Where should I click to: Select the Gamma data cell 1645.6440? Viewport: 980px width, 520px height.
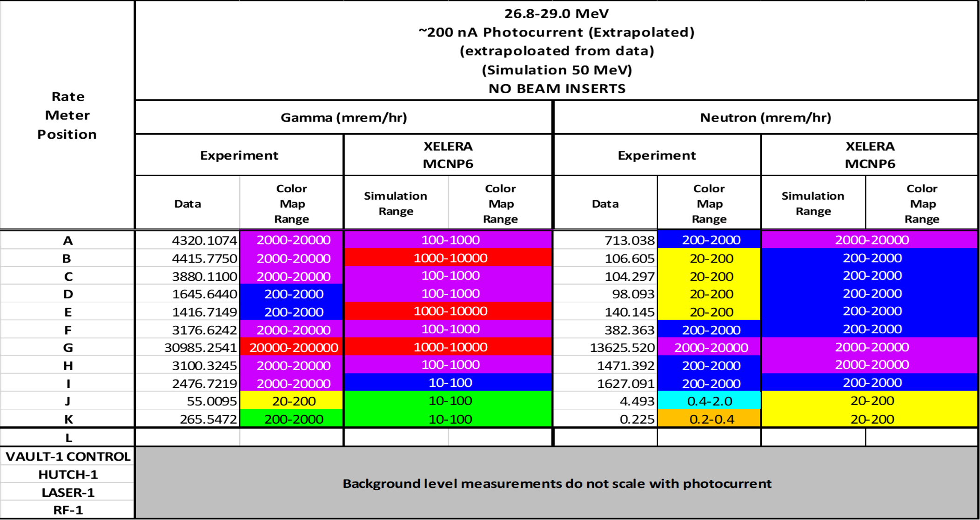point(188,294)
